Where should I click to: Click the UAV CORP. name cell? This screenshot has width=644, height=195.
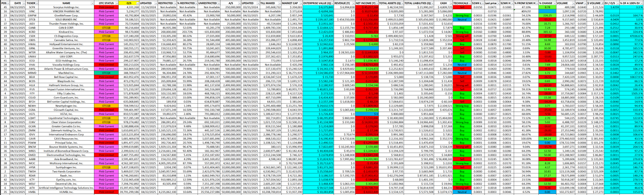[x=67, y=57]
